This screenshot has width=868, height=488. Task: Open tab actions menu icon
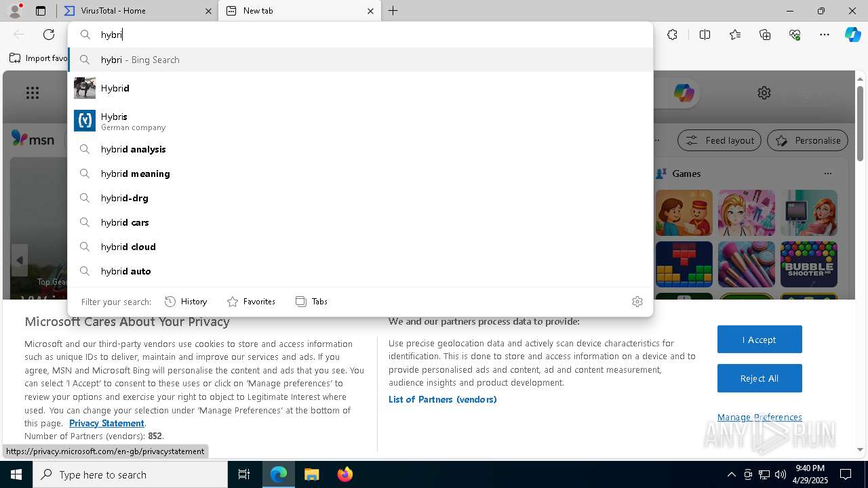(41, 11)
